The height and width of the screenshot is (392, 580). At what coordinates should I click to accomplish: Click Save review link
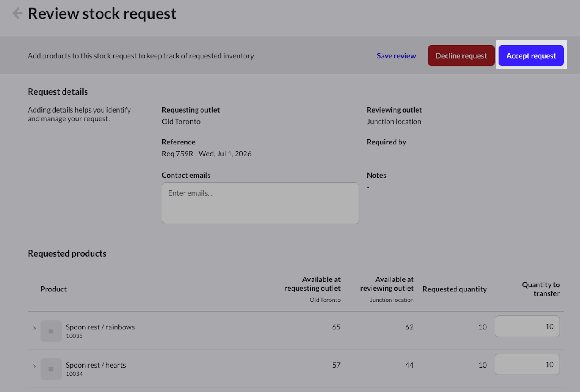396,56
